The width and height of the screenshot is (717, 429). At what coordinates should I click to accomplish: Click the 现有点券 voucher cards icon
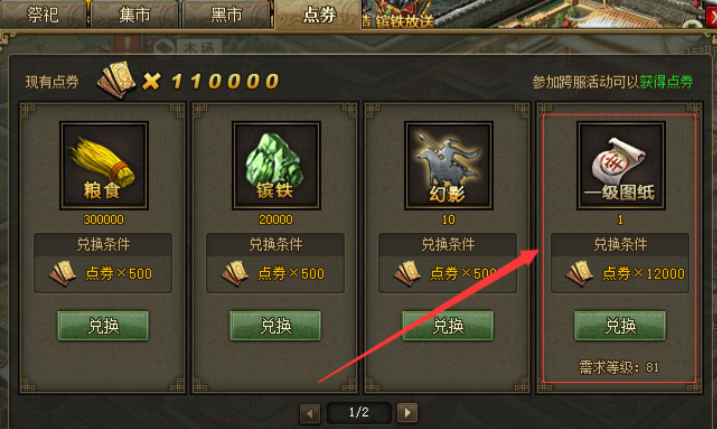pyautogui.click(x=117, y=80)
